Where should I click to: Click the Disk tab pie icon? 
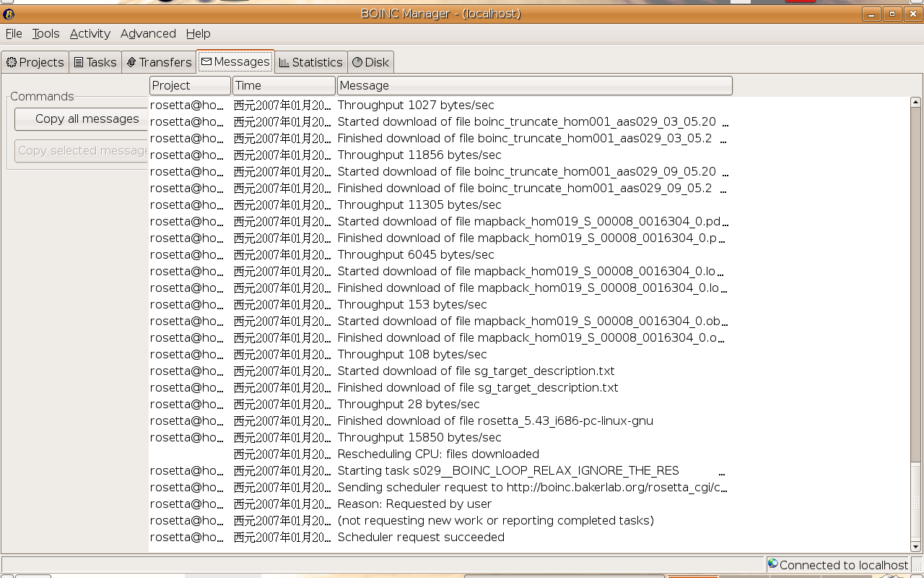pyautogui.click(x=357, y=62)
